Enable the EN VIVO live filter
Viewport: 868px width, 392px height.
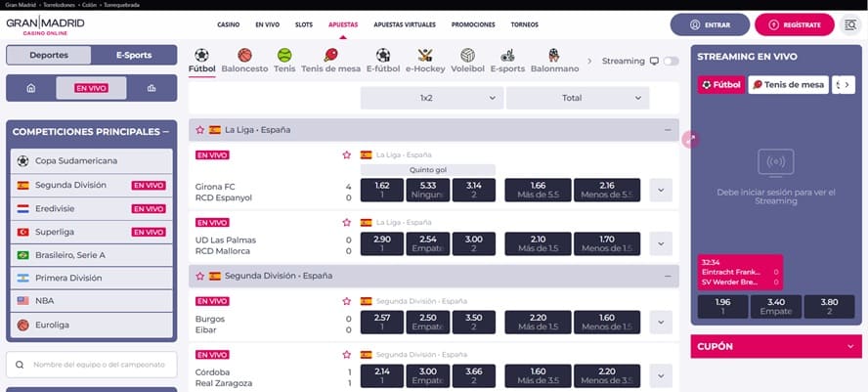(x=91, y=88)
